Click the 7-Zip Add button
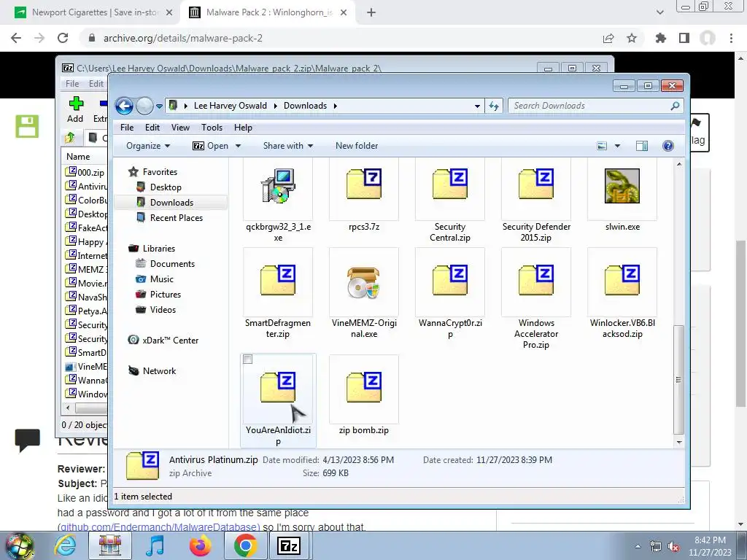747x560 pixels. (75, 109)
